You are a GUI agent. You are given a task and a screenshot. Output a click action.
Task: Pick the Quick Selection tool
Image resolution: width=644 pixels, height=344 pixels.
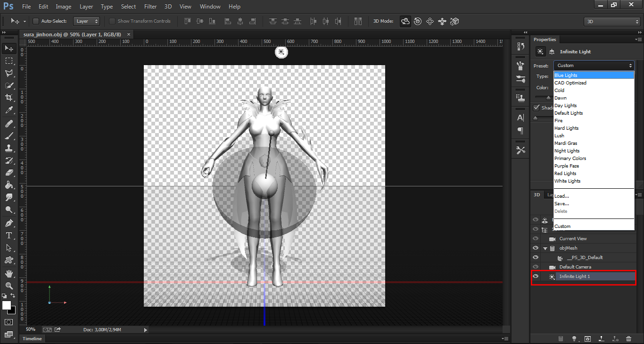click(9, 85)
